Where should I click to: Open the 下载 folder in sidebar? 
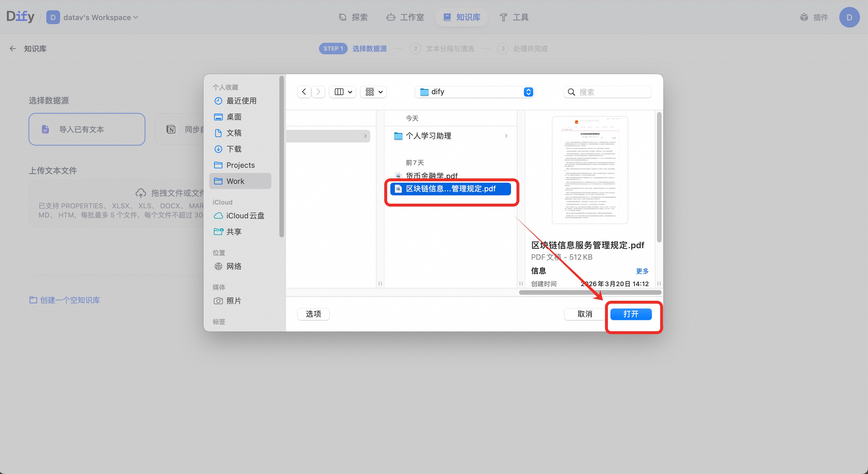coord(233,149)
